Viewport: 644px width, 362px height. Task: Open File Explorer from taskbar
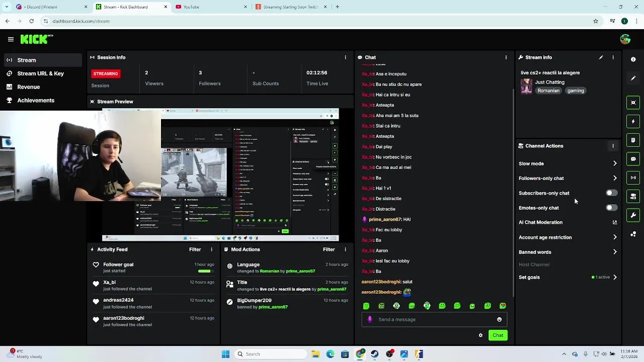pyautogui.click(x=315, y=354)
